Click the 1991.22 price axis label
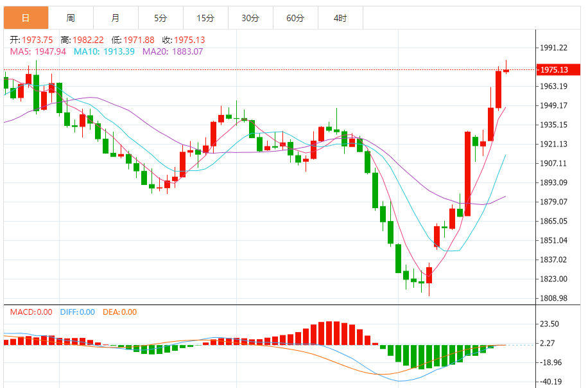588x388 pixels. 553,48
